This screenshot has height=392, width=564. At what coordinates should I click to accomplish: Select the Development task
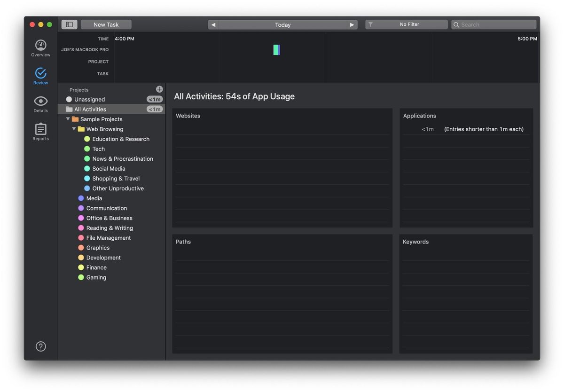tap(103, 257)
